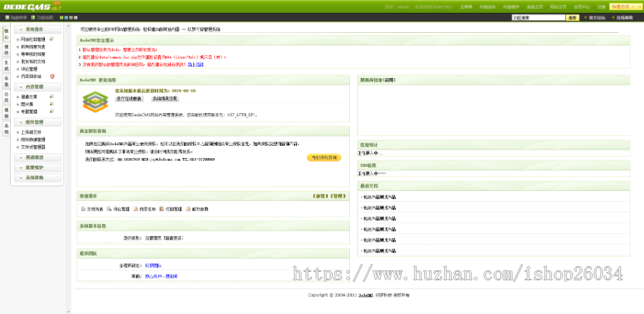Image resolution: width=644 pixels, height=314 pixels.
Task: Collapse the 附件管理 menu section
Action: (x=38, y=122)
